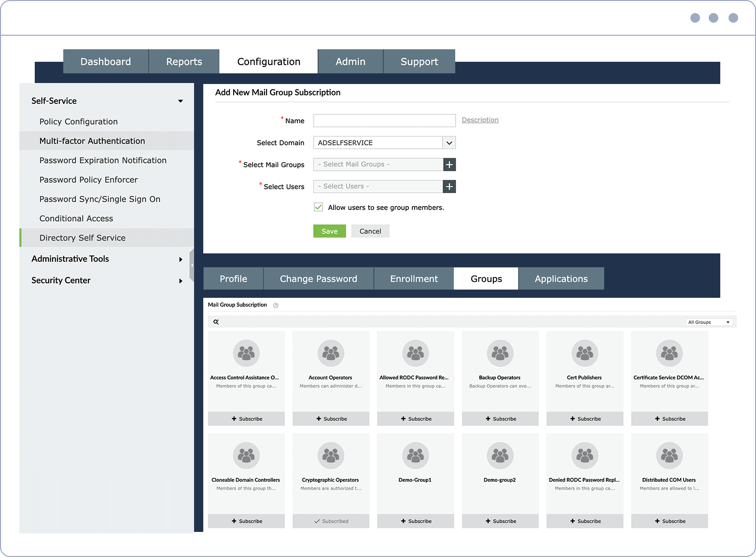The width and height of the screenshot is (756, 557).
Task: Click the Cryptographic Operators group icon
Action: click(x=330, y=455)
